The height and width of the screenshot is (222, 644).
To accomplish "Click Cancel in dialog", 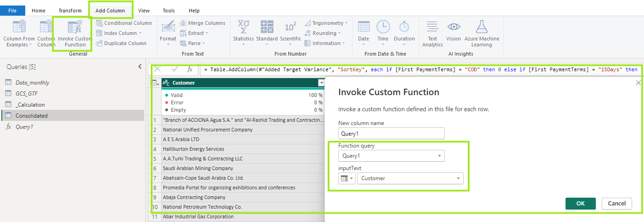I will [617, 204].
